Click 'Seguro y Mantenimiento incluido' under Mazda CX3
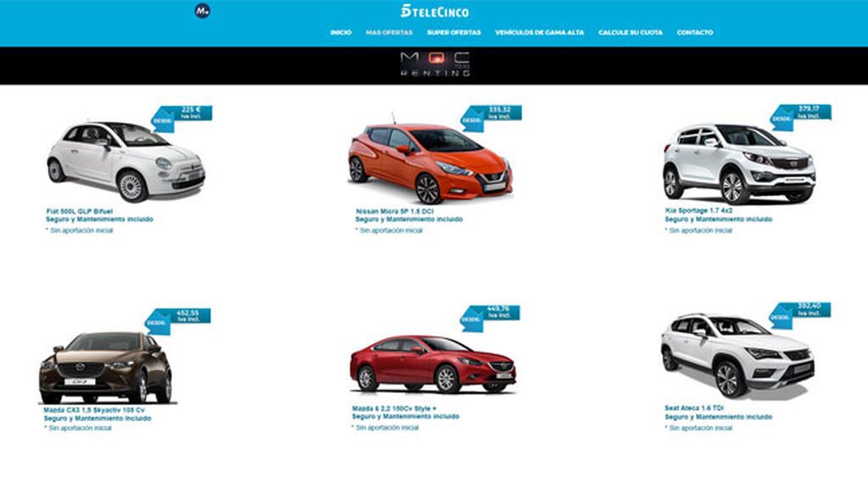This screenshot has width=868, height=488. (97, 419)
